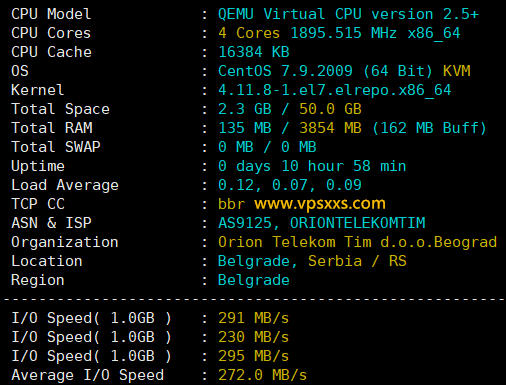The image size is (506, 385).
Task: Select the '230 MB/s' I/O speed result
Action: [253, 337]
